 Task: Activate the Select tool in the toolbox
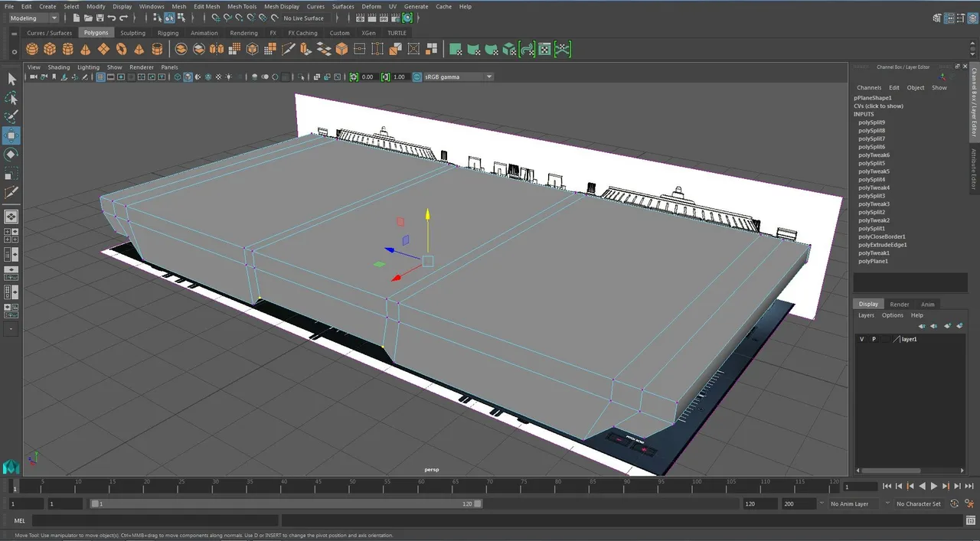[11, 79]
